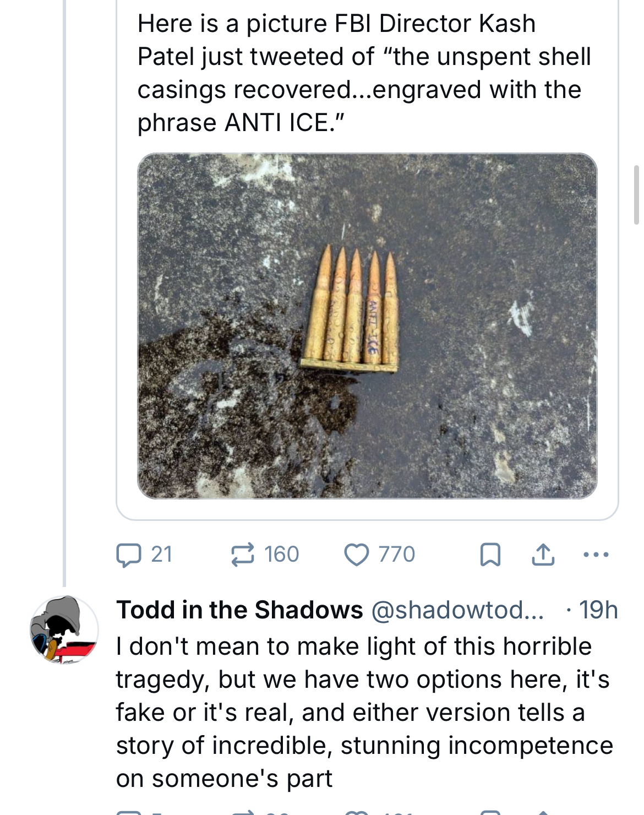The image size is (644, 815).
Task: Tap the partially visible reply icon under Todd's post
Action: [129, 812]
